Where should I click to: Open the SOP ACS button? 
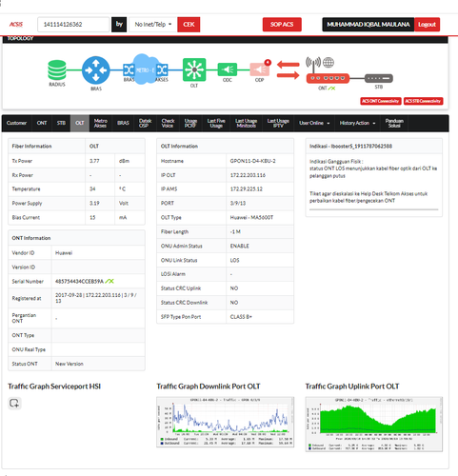click(x=282, y=25)
